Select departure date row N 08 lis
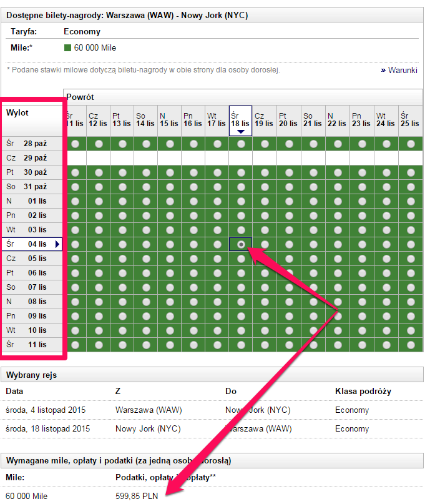The height and width of the screenshot is (504, 425). coord(32,302)
